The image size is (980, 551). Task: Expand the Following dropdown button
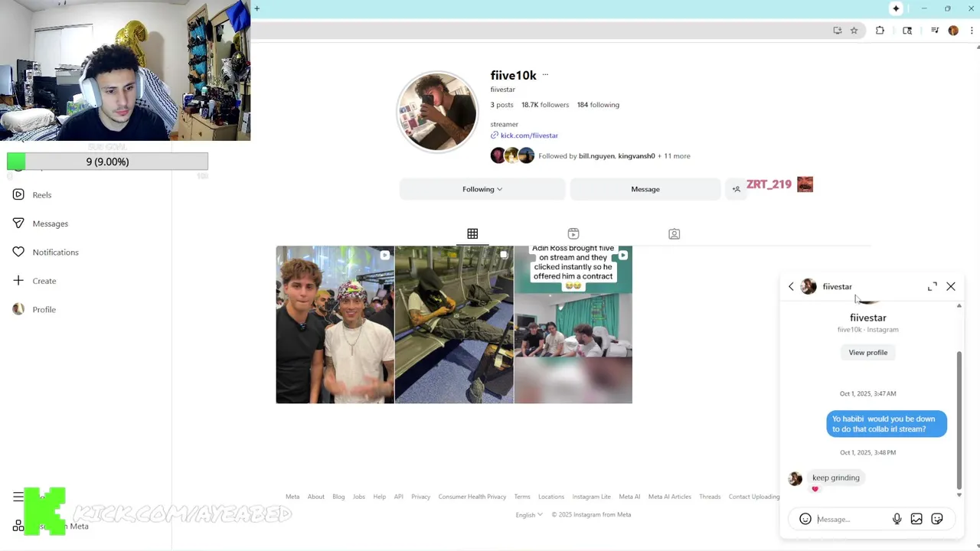pyautogui.click(x=482, y=189)
